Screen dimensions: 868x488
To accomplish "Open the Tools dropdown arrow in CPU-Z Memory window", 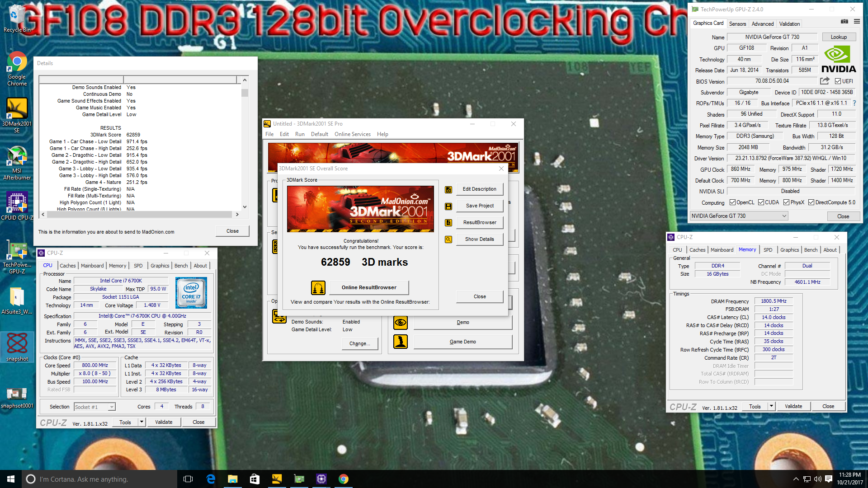I will 771,406.
